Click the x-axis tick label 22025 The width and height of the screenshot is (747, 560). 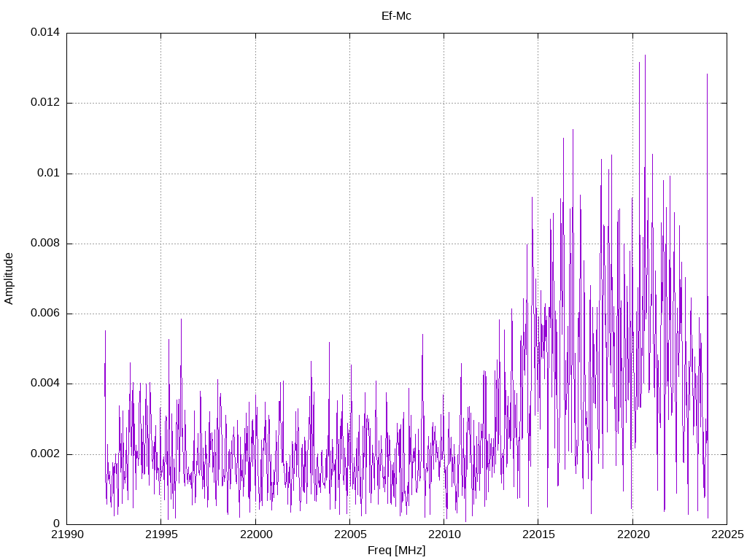click(727, 534)
